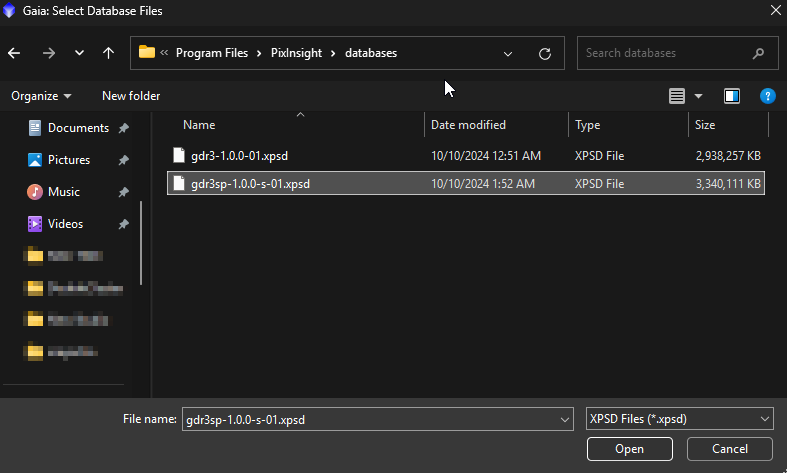Select Music in the navigation pane
787x473 pixels.
coord(64,192)
